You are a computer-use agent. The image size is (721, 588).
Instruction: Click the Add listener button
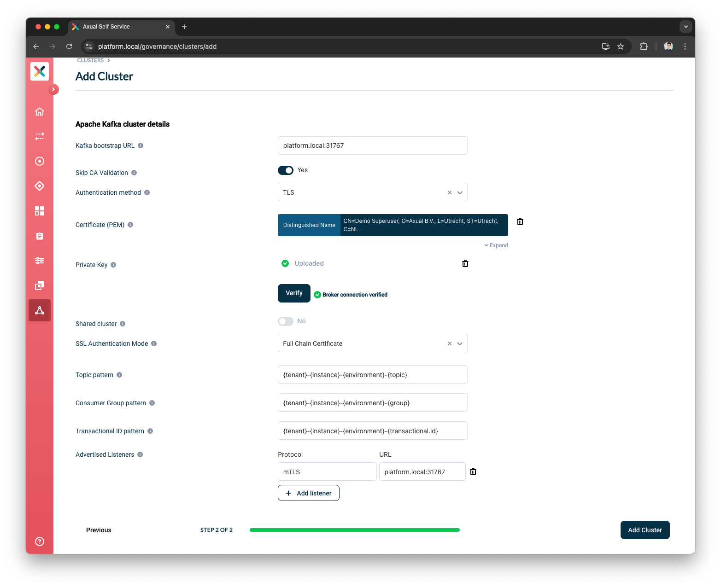[309, 493]
